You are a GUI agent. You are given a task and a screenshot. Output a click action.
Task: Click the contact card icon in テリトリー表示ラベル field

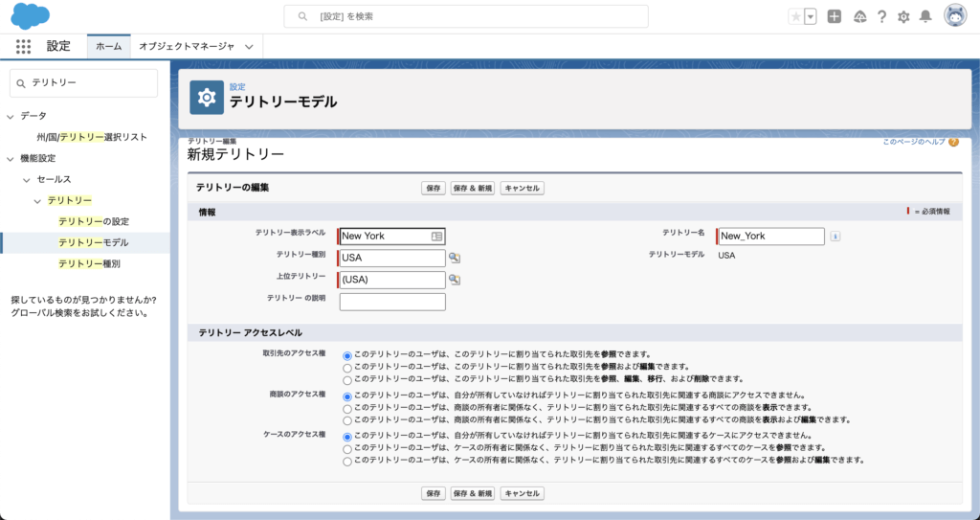coord(436,237)
